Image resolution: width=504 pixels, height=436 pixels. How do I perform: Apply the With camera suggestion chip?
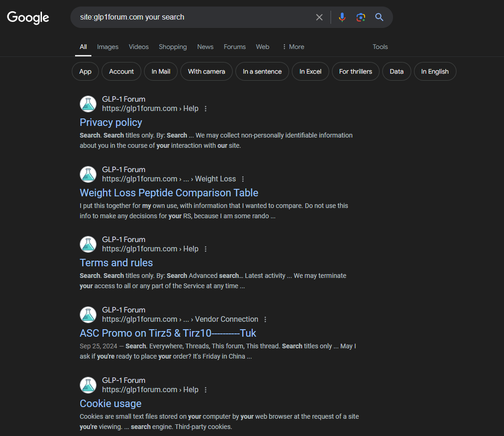click(207, 71)
